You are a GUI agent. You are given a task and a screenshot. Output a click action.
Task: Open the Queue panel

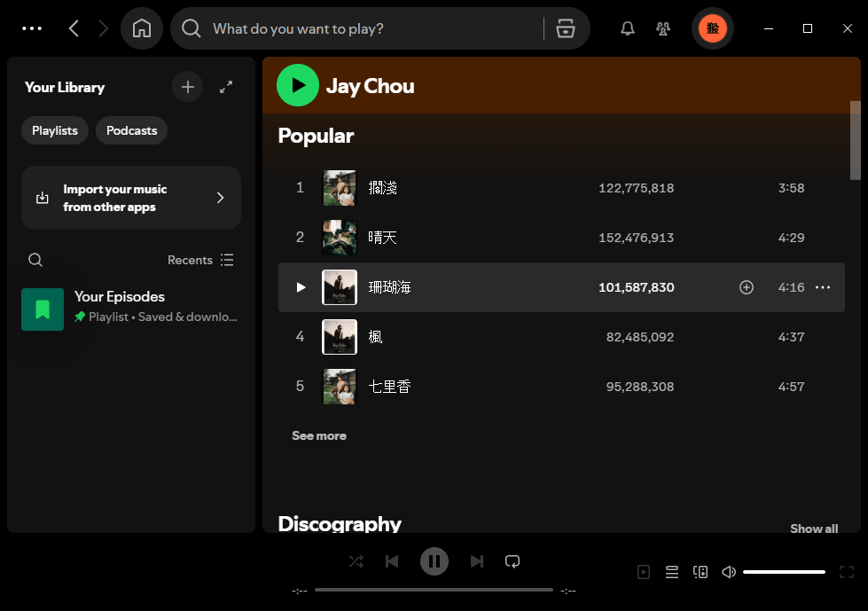pyautogui.click(x=671, y=571)
